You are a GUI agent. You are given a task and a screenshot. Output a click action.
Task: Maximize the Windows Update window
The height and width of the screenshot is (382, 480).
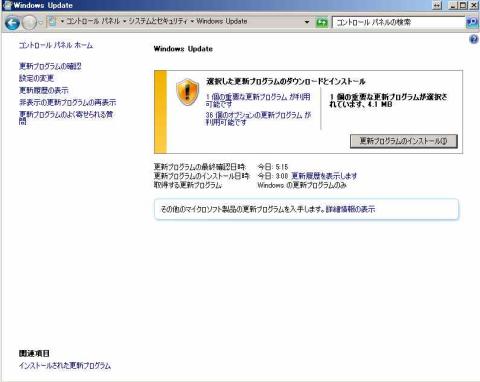pyautogui.click(x=463, y=5)
